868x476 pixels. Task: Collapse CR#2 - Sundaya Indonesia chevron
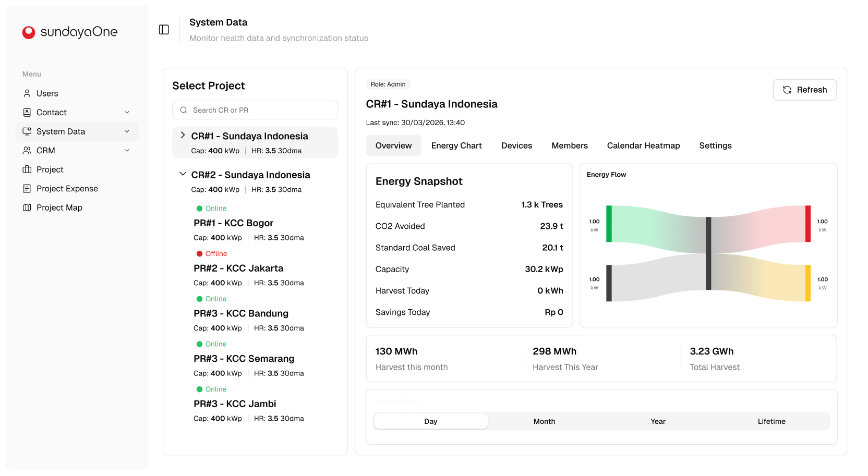pyautogui.click(x=183, y=174)
